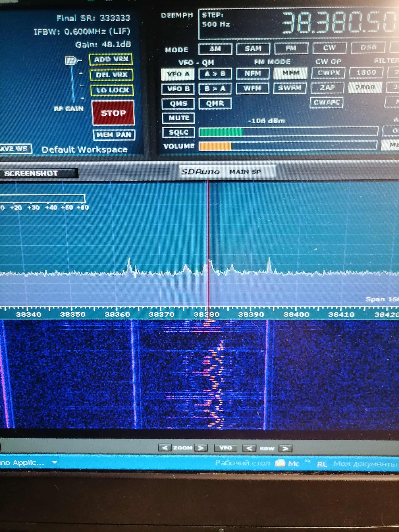This screenshot has height=532, width=399.
Task: Click 38400 on the frequency scale
Action: point(296,315)
